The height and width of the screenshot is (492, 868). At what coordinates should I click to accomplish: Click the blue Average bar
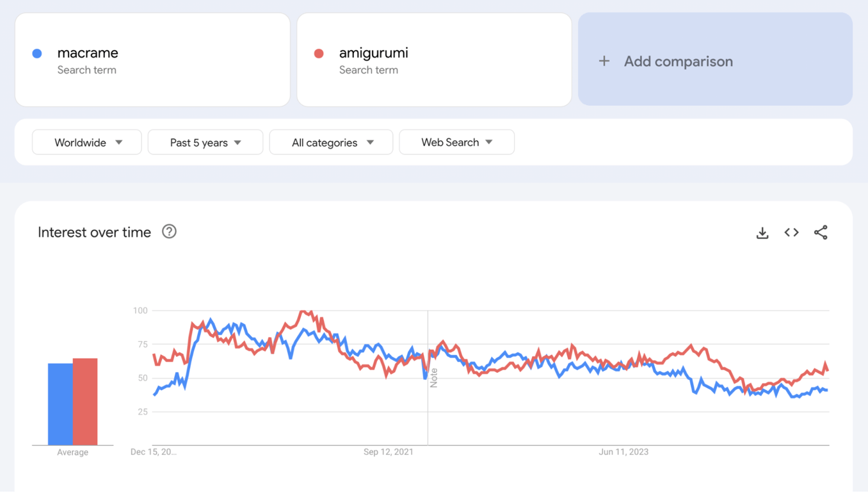tap(59, 404)
